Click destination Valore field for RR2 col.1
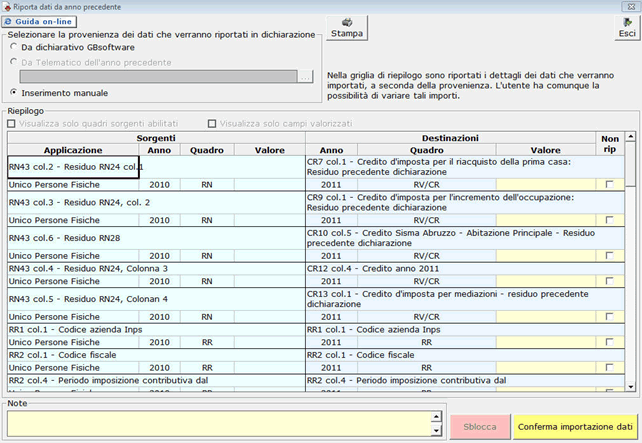The height and width of the screenshot is (443, 642). click(x=545, y=368)
